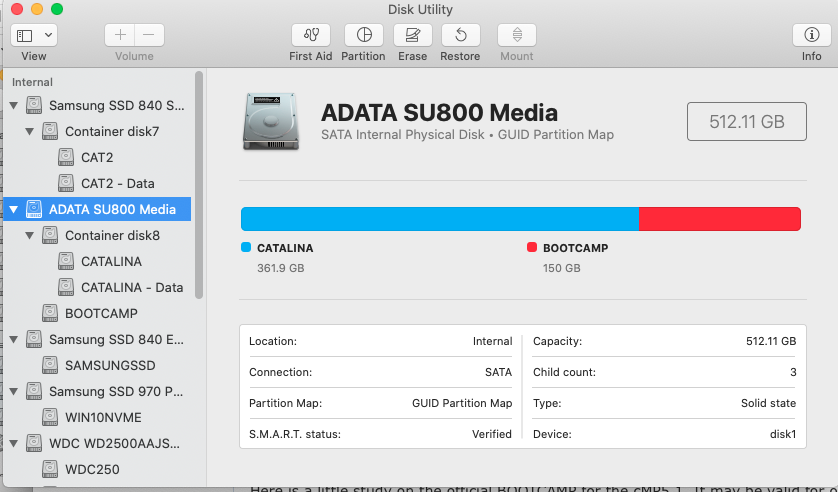The width and height of the screenshot is (838, 492).
Task: Select the CATALINA volume icon
Action: tap(66, 261)
